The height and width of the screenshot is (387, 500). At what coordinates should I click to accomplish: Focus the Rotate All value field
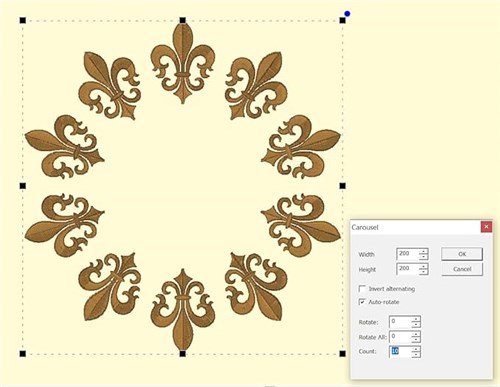point(400,337)
